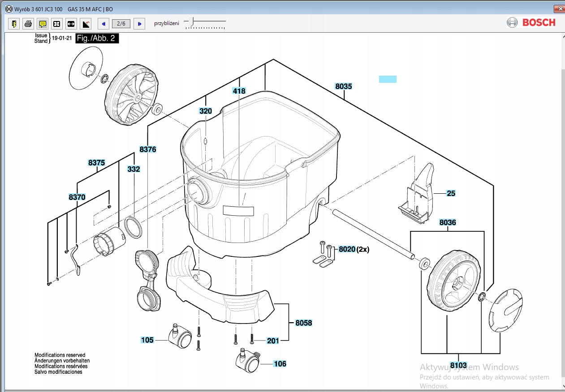Select the 8036 wheel assembly label
The image size is (565, 392).
[x=448, y=222]
